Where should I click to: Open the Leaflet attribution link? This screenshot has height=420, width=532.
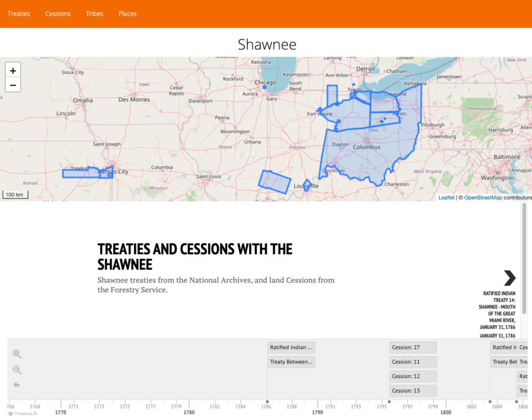tap(446, 198)
